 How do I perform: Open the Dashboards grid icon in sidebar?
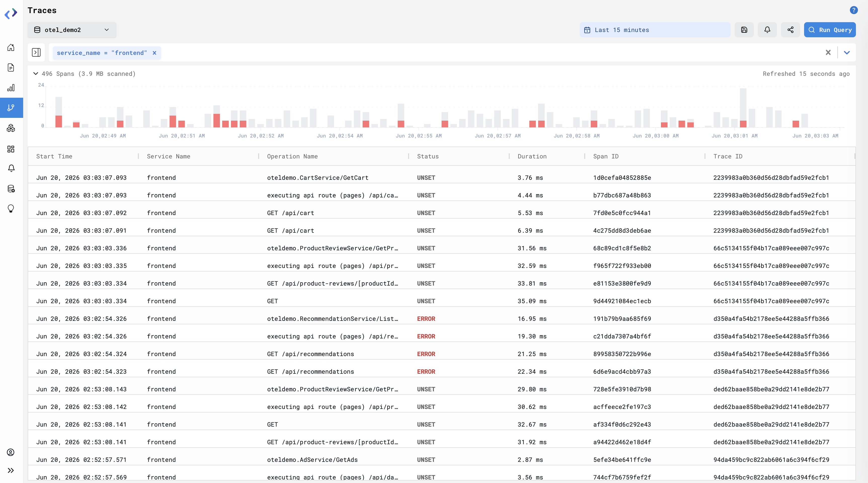tap(11, 149)
